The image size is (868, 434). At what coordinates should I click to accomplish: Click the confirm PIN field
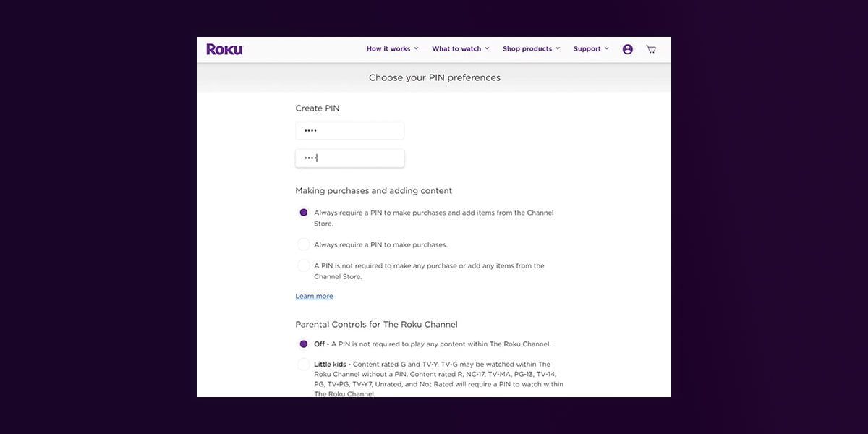[349, 158]
